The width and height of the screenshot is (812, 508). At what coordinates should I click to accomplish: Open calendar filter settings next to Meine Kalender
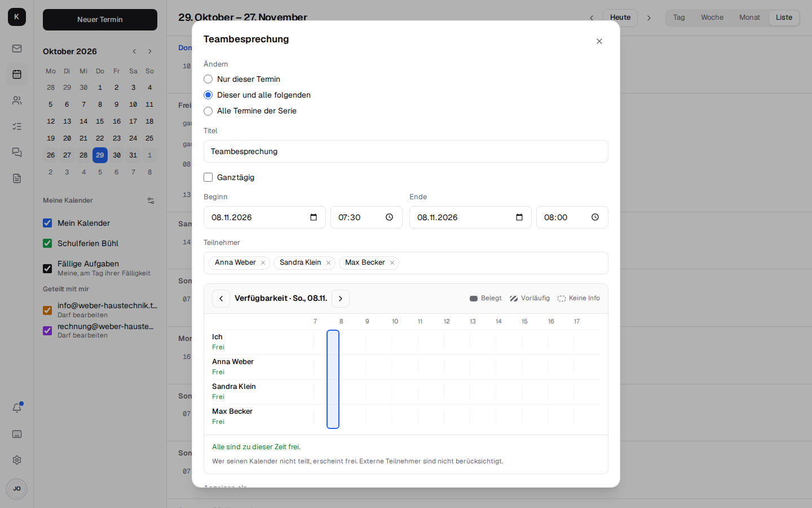point(151,200)
